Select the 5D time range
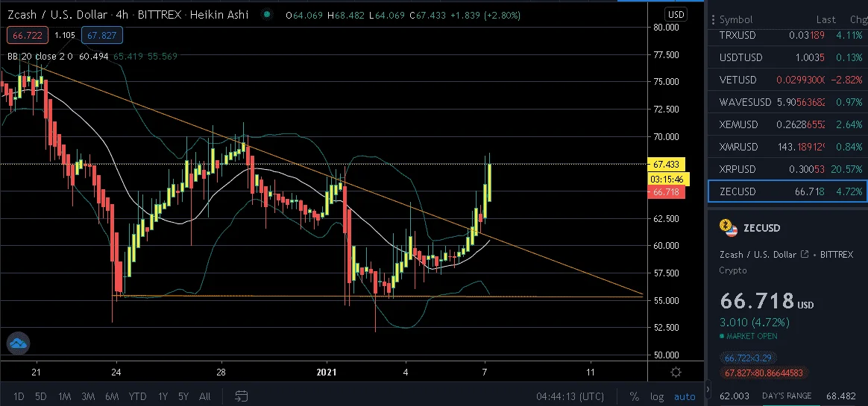Screen dimensions: 868x406 coord(40,396)
